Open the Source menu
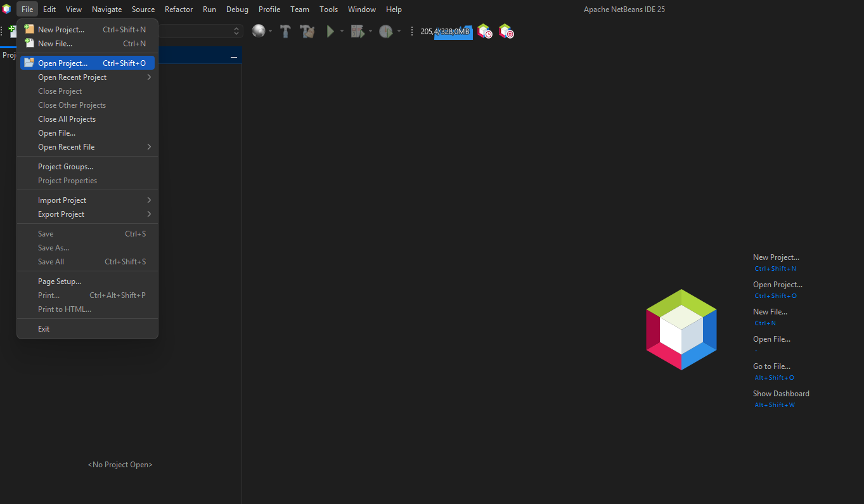 pyautogui.click(x=143, y=10)
